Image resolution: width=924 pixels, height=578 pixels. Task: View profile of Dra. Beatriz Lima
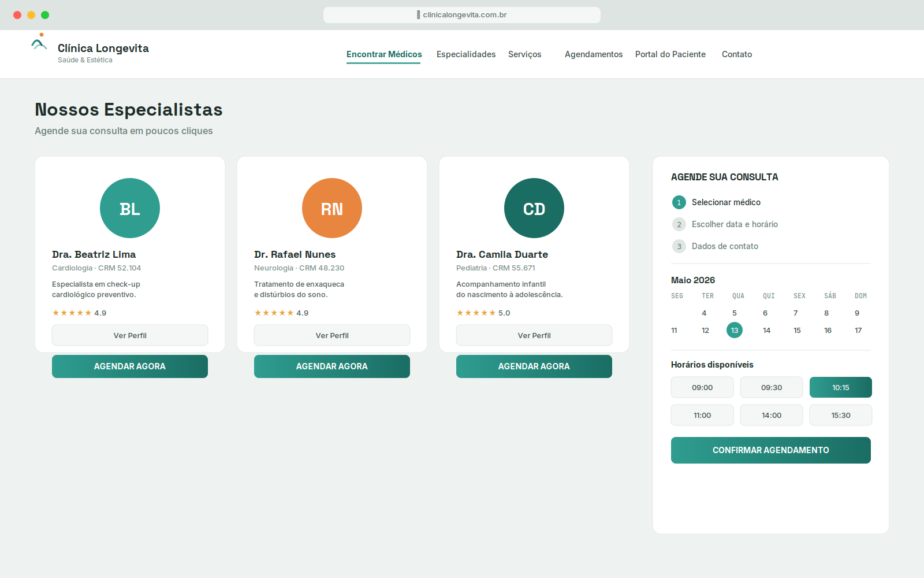(x=130, y=335)
